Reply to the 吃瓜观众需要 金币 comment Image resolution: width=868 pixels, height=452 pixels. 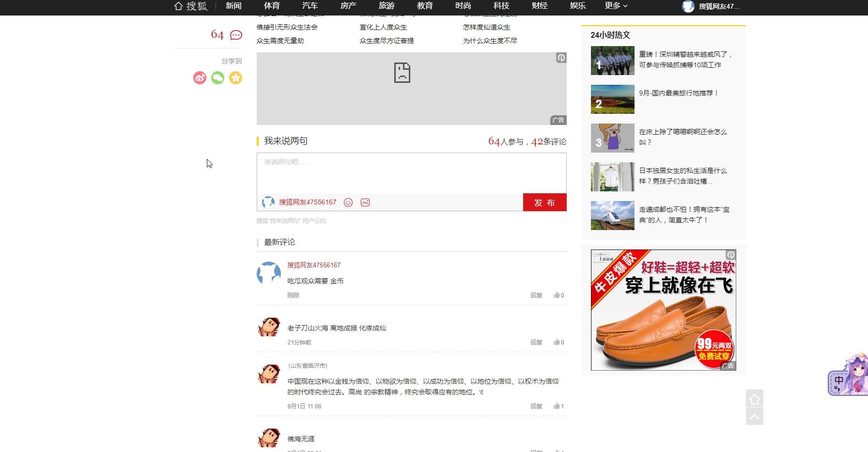click(x=536, y=295)
